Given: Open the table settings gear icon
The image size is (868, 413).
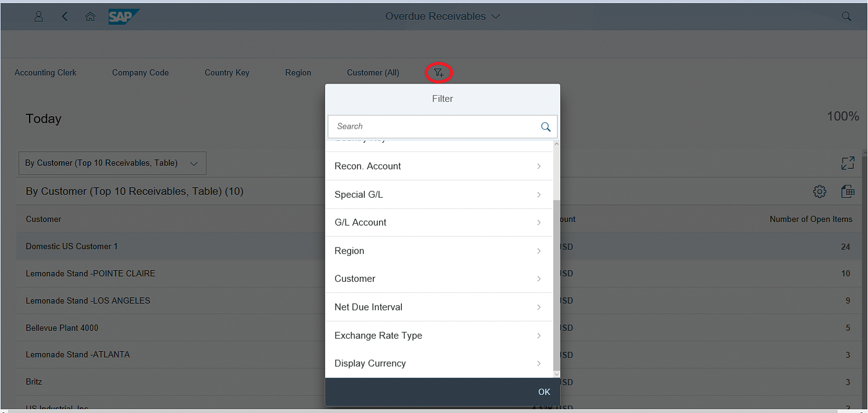Looking at the screenshot, I should point(820,192).
